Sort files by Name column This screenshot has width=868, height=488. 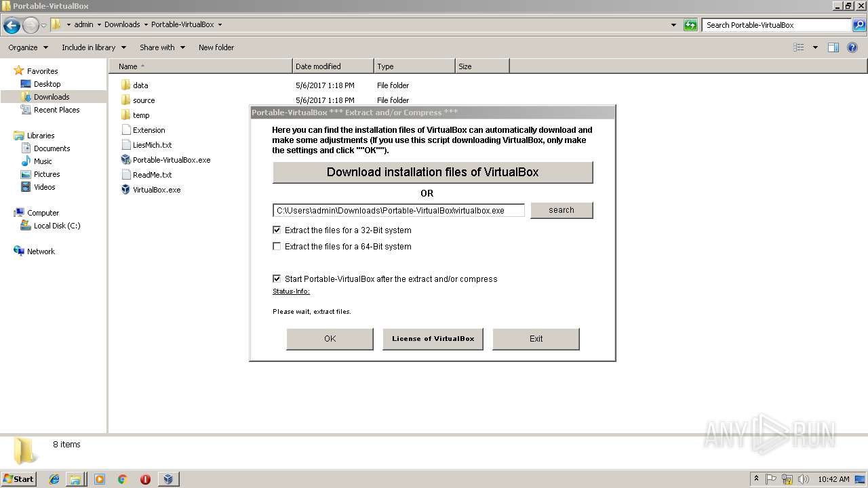click(x=201, y=66)
